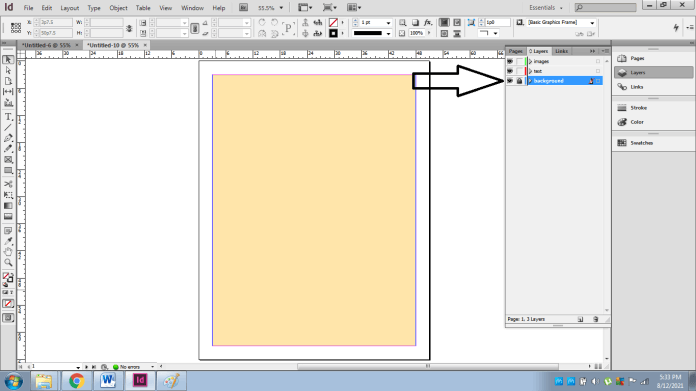Click the stroke color swatch in control bar
The image size is (696, 391).
click(x=333, y=33)
